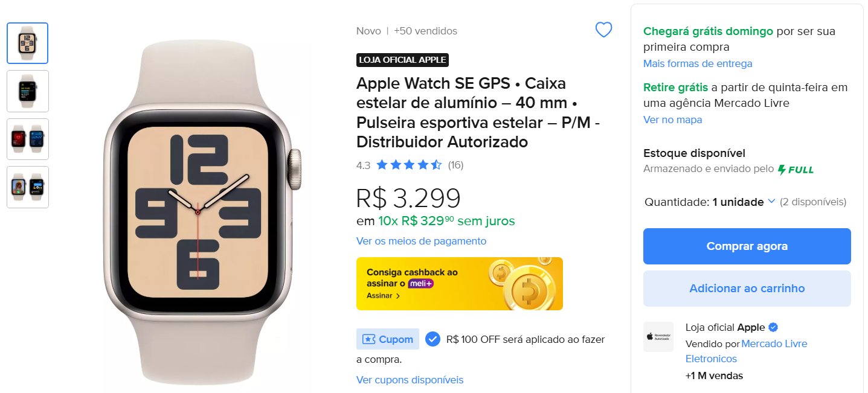Add product to favorites with heart icon
This screenshot has width=868, height=393.
pos(603,30)
